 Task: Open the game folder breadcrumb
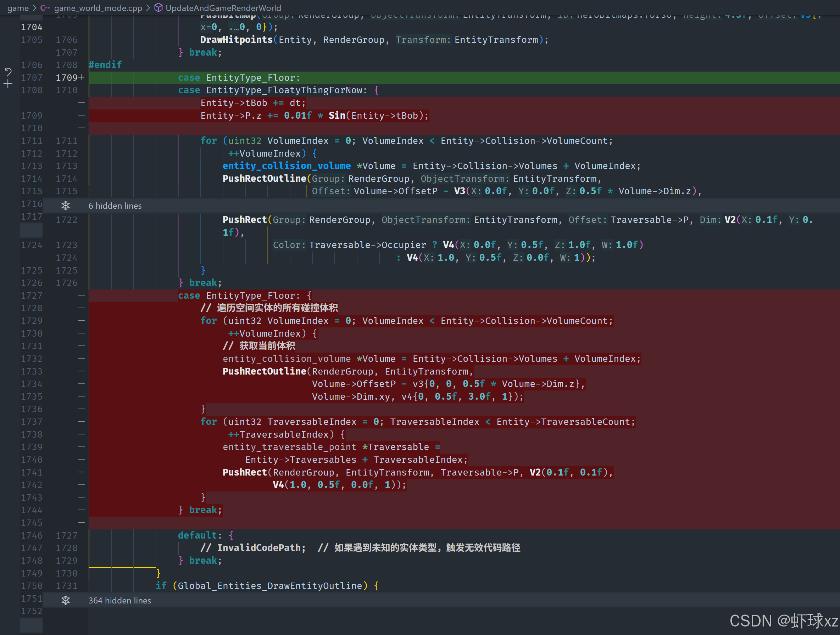point(18,8)
